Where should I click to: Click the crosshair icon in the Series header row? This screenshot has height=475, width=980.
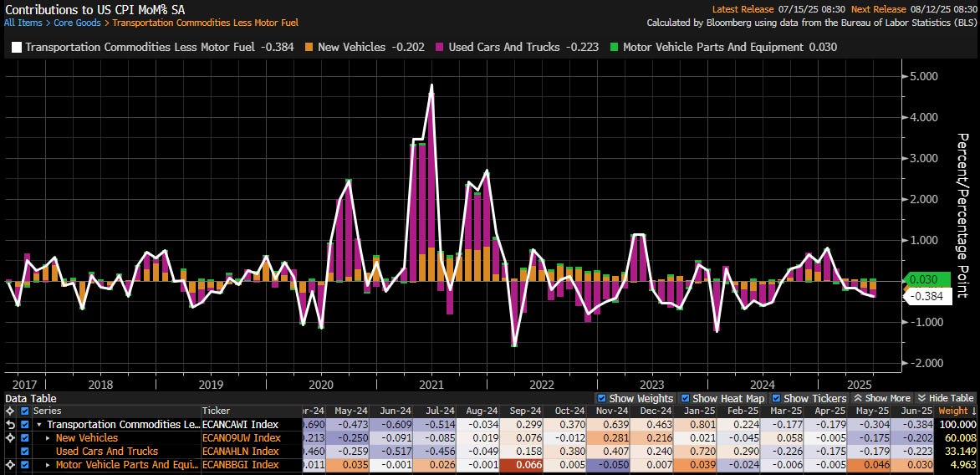click(x=9, y=411)
